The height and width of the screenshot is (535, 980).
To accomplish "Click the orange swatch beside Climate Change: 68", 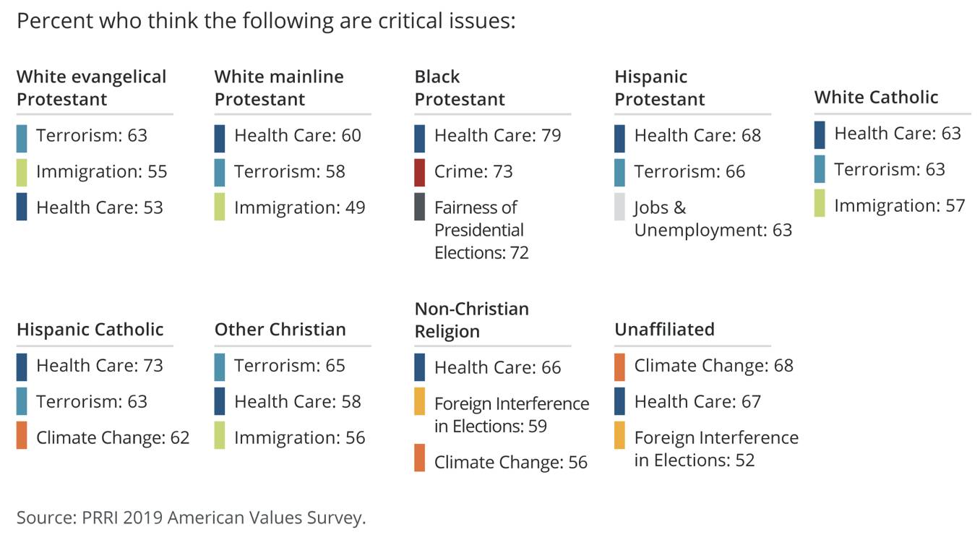I will tap(619, 367).
